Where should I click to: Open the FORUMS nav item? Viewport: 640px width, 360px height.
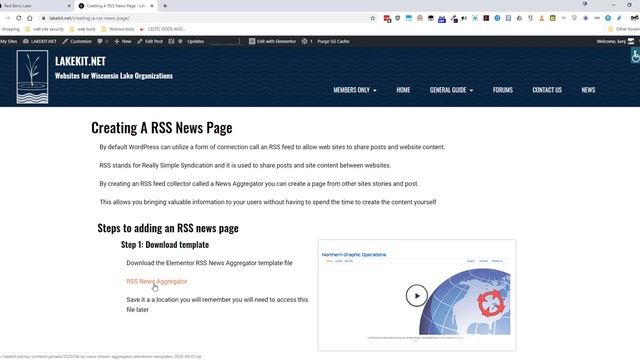[x=502, y=90]
